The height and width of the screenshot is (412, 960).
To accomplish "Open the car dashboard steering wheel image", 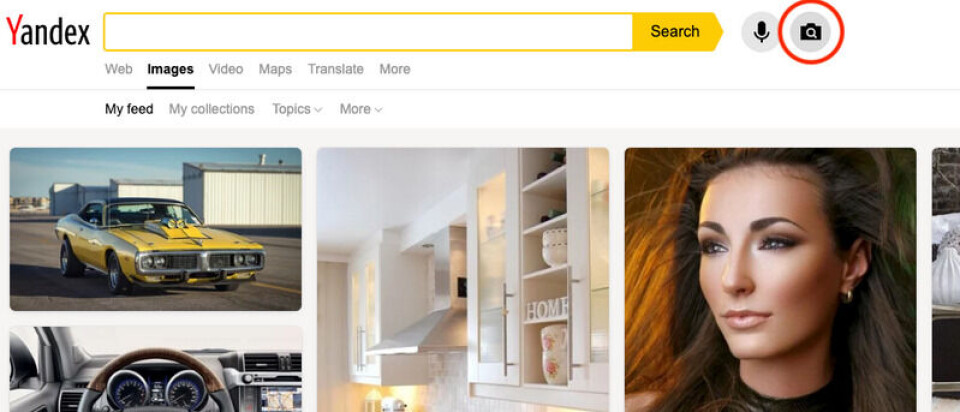I will [156, 369].
